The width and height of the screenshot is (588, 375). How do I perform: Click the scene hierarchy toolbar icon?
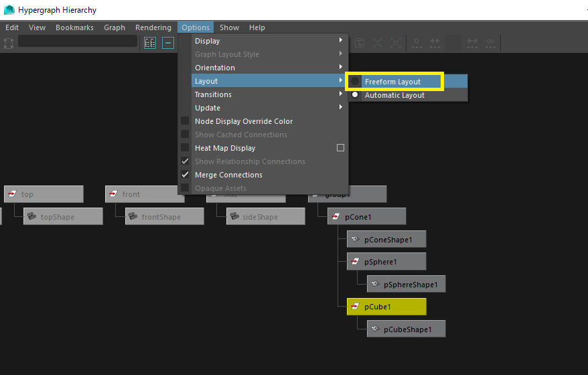[x=150, y=43]
